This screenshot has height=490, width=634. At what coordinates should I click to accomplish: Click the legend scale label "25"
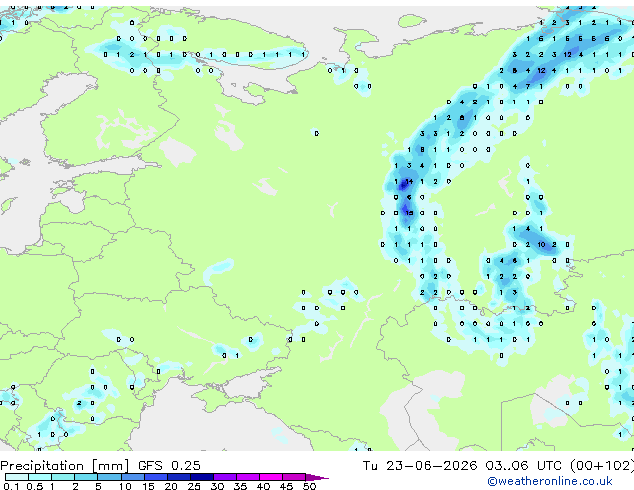(194, 486)
